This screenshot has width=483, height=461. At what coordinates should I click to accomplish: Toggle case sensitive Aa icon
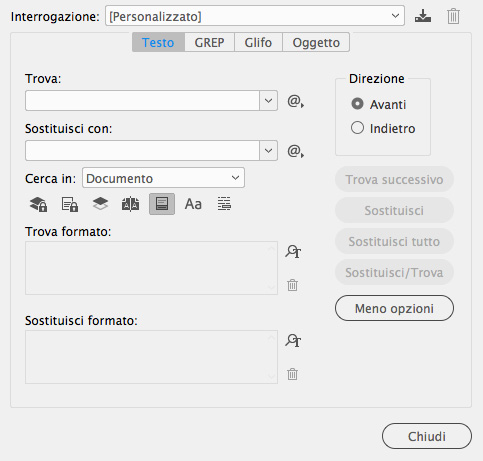(x=193, y=204)
